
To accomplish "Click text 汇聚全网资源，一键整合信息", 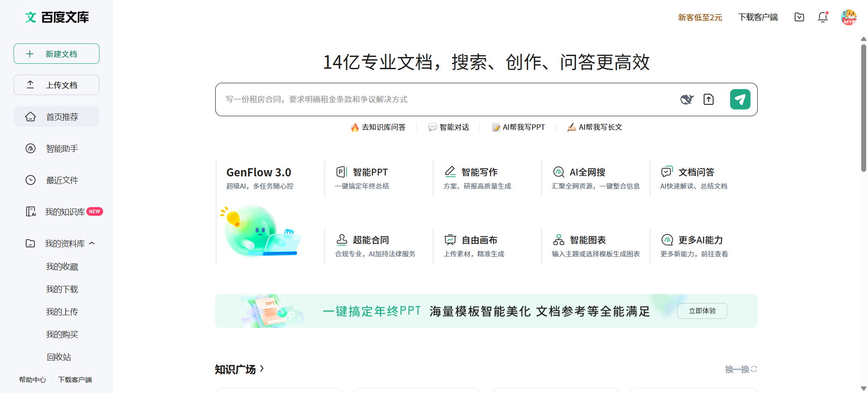I will 596,186.
